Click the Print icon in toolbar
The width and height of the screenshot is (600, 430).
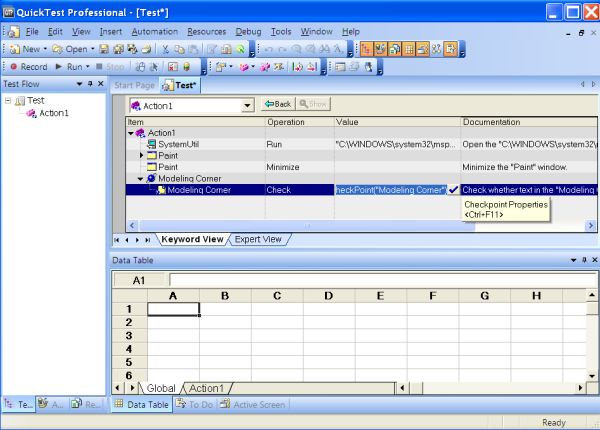point(146,49)
